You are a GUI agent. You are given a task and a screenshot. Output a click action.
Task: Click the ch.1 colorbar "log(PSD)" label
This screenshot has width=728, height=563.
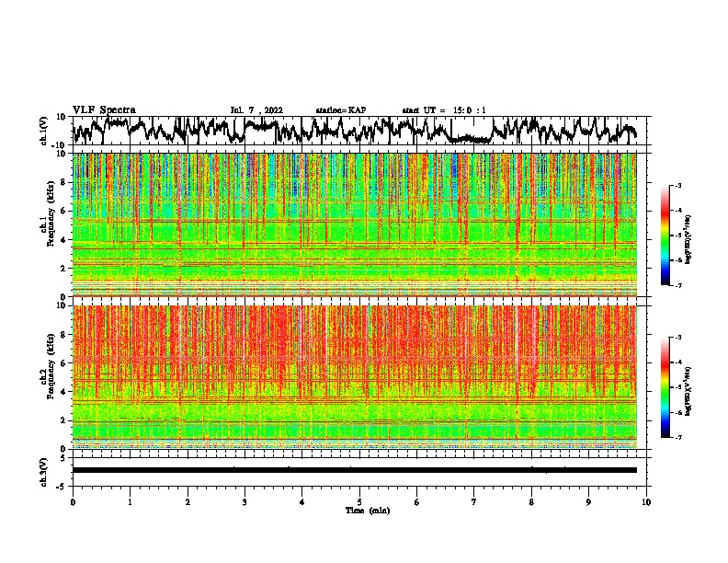pyautogui.click(x=688, y=240)
